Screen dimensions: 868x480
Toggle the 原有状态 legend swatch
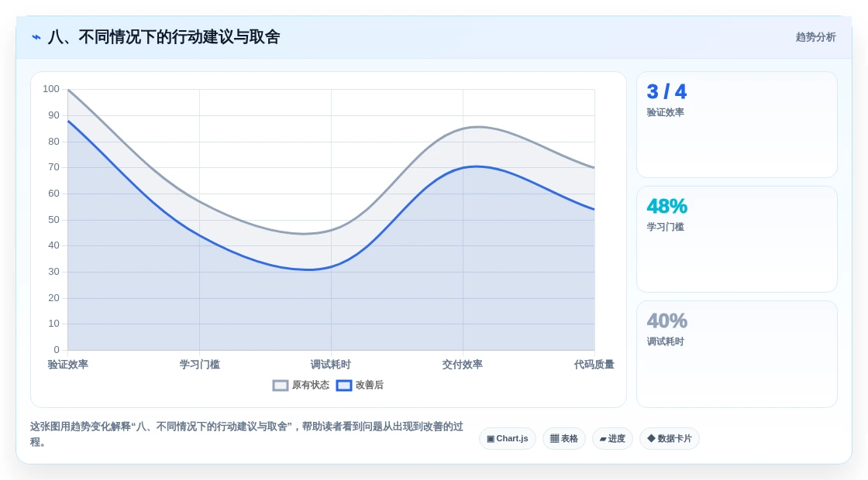coord(281,386)
